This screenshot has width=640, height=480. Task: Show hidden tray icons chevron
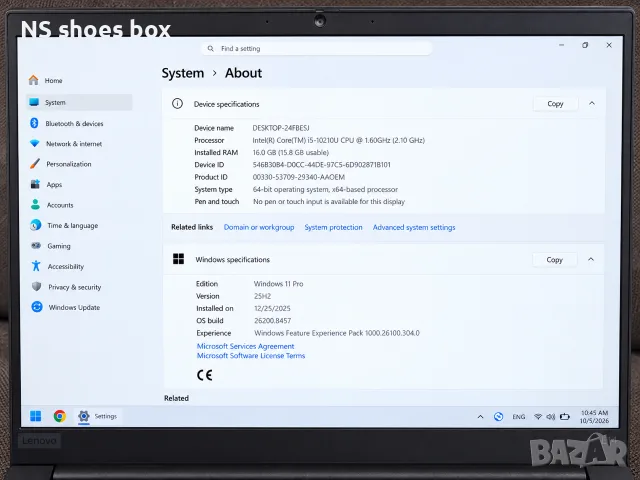point(480,417)
